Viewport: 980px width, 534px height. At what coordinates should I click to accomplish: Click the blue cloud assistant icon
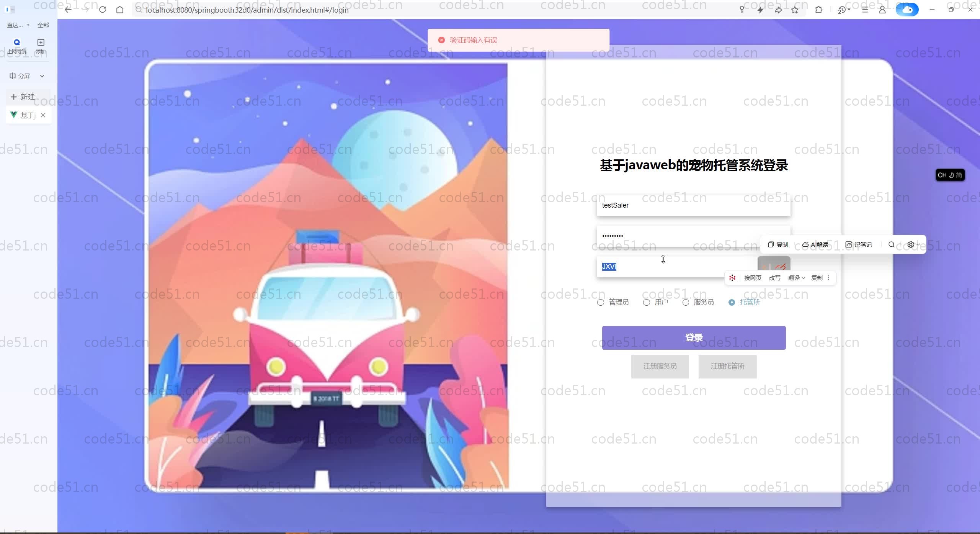907,10
